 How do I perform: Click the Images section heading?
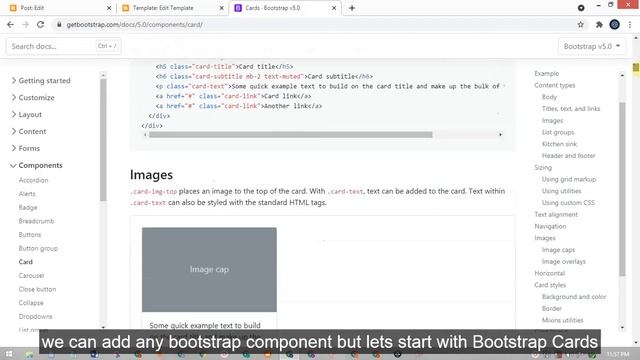coord(151,175)
